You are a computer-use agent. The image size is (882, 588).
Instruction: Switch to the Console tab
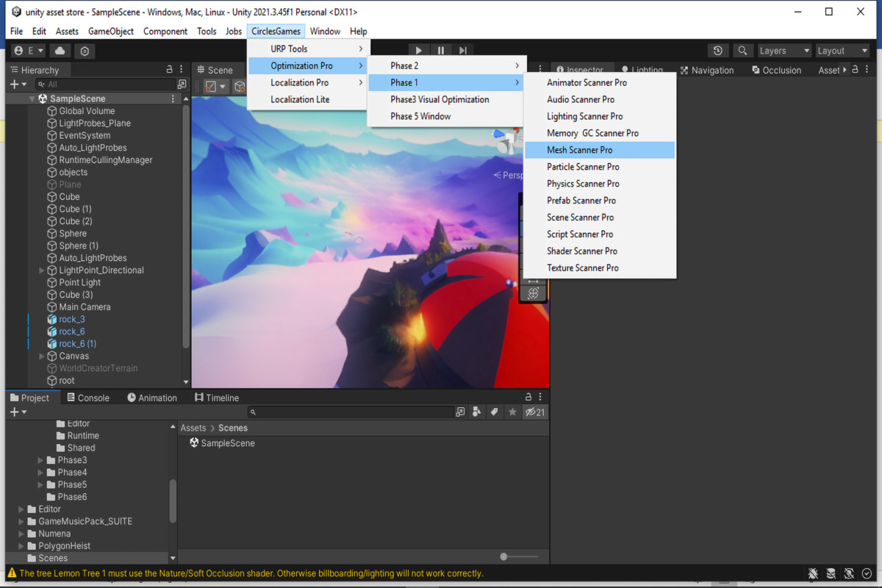coord(87,398)
